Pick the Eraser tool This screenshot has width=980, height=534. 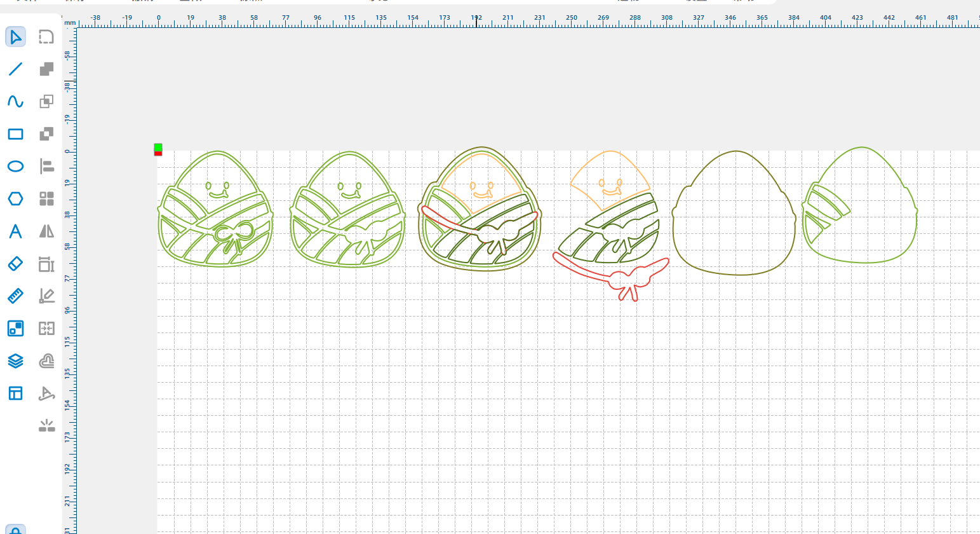tap(15, 263)
